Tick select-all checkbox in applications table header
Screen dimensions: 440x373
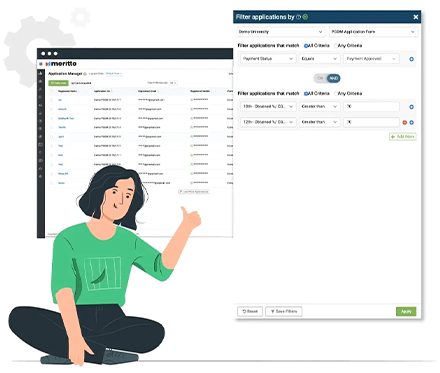[x=52, y=91]
